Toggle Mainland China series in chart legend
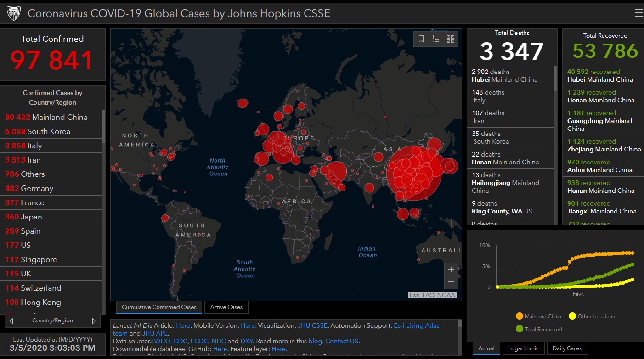Image resolution: width=644 pixels, height=359 pixels. click(538, 316)
